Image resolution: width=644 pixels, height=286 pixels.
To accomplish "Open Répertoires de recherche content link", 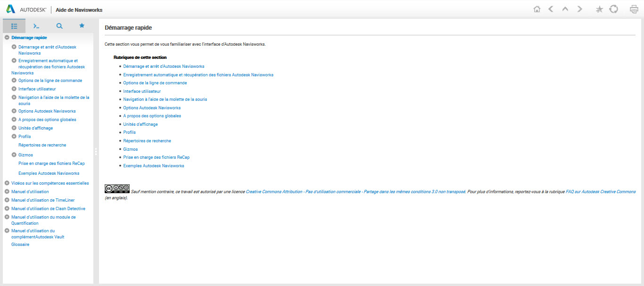I will [x=147, y=141].
